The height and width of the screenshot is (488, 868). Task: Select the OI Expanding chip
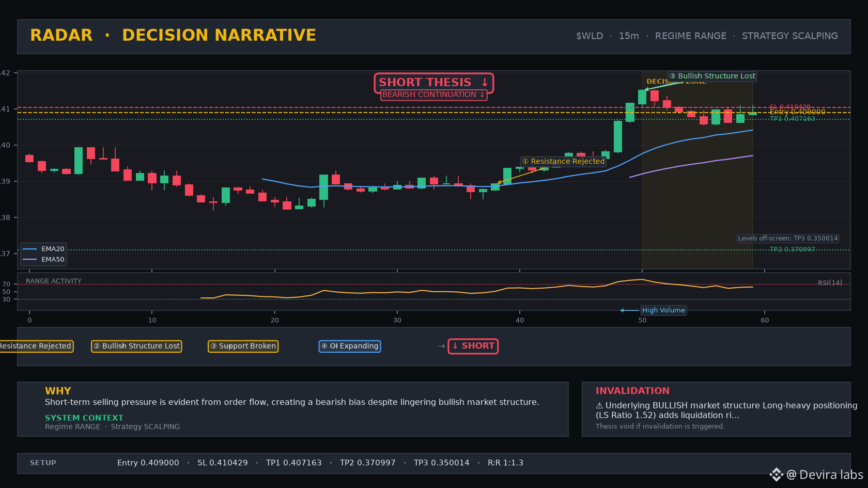pyautogui.click(x=350, y=346)
